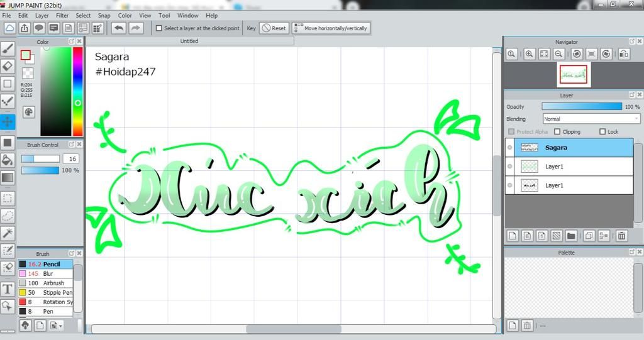
Task: Select the Text tool
Action: click(8, 288)
